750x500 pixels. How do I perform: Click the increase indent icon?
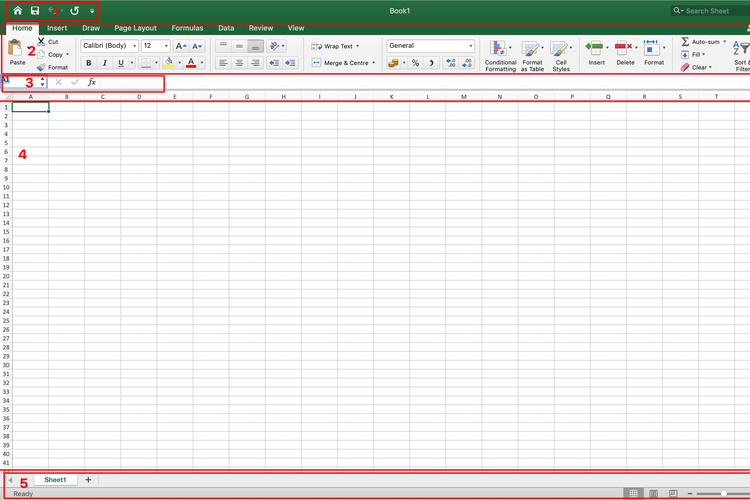click(290, 63)
